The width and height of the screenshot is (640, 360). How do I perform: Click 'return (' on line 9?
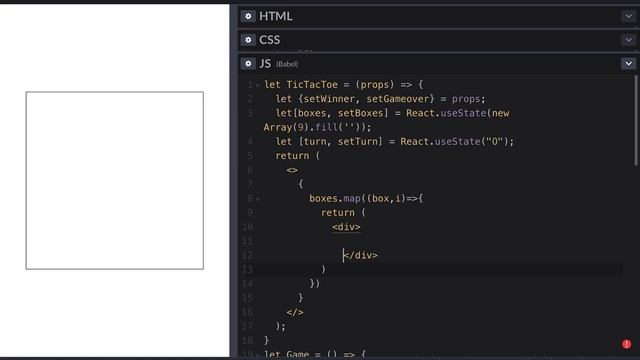(343, 213)
